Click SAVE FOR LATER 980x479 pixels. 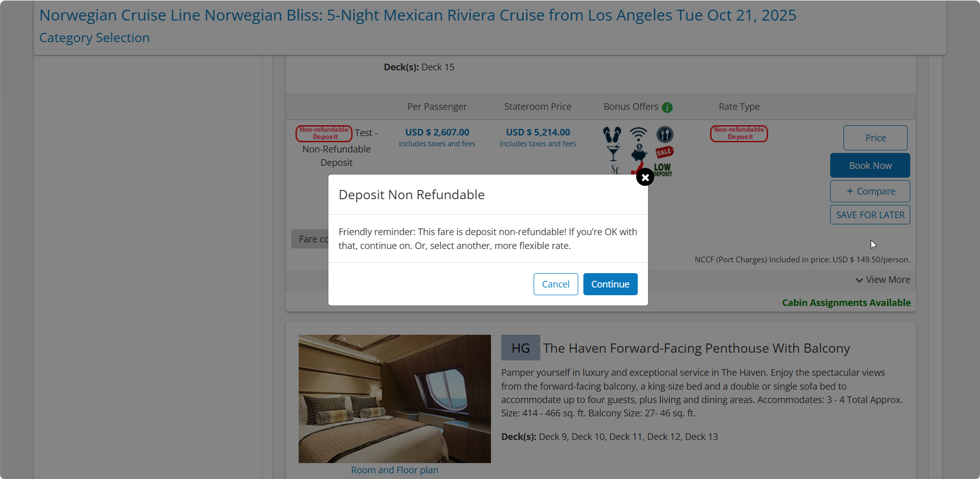[870, 215]
